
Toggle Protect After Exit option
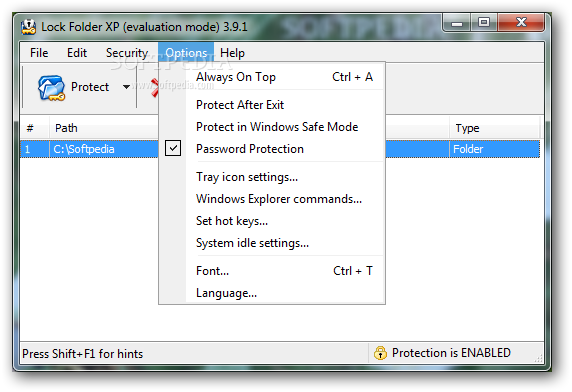272,105
